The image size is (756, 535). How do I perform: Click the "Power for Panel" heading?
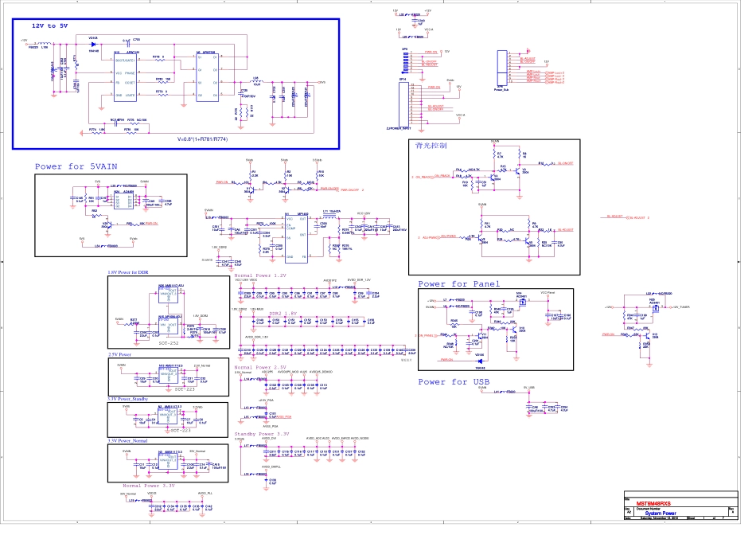(x=459, y=283)
